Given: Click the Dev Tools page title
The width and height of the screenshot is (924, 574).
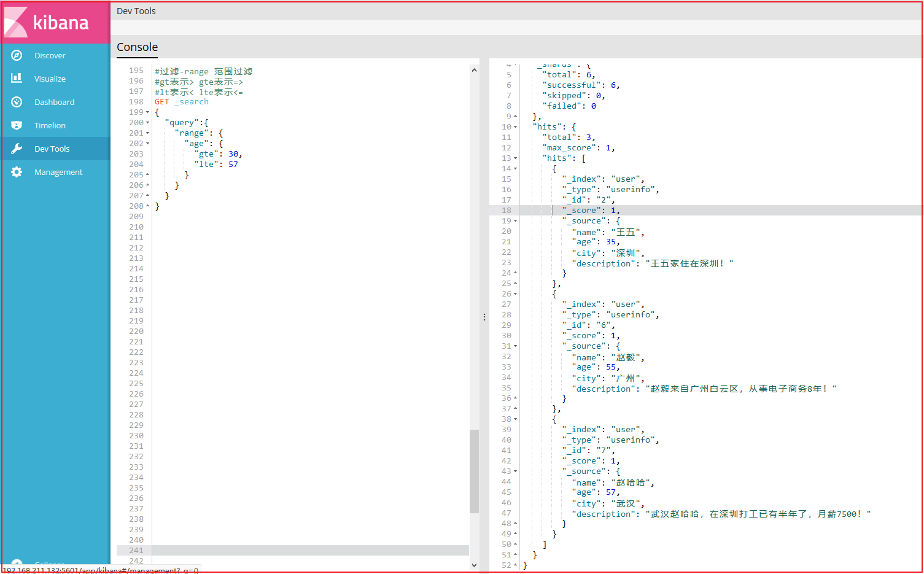Looking at the screenshot, I should 136,11.
